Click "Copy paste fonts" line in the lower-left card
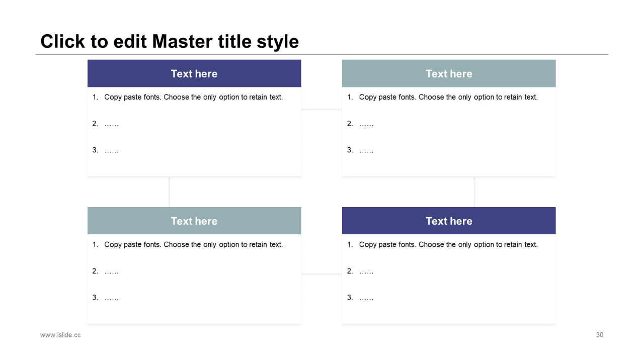 [193, 245]
